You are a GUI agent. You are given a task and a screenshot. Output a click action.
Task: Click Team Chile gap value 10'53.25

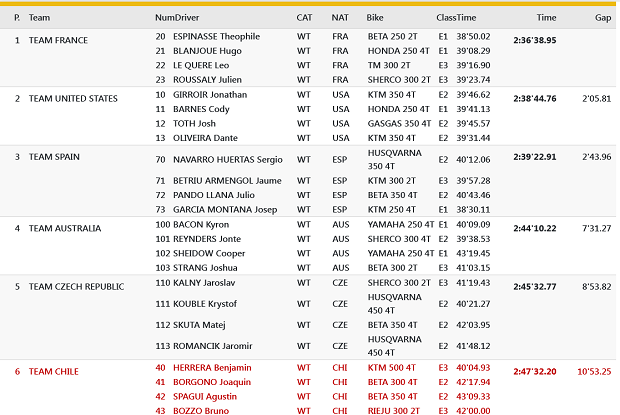coord(594,371)
